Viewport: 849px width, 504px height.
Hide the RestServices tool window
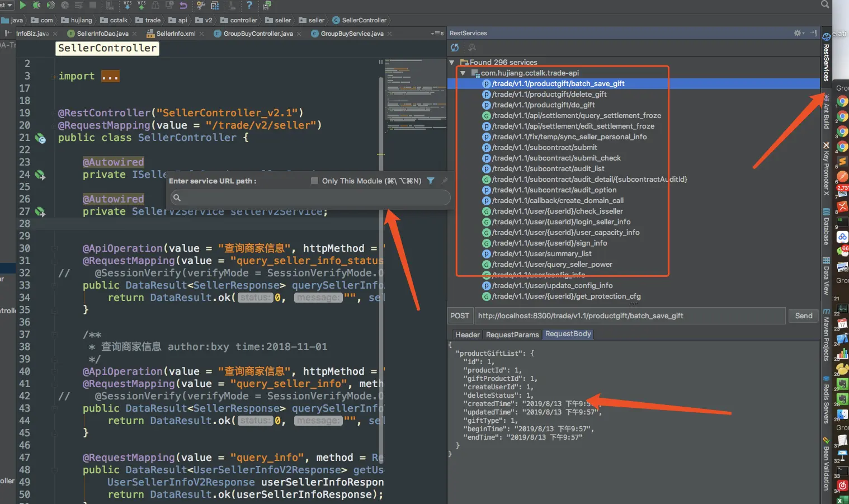[813, 33]
